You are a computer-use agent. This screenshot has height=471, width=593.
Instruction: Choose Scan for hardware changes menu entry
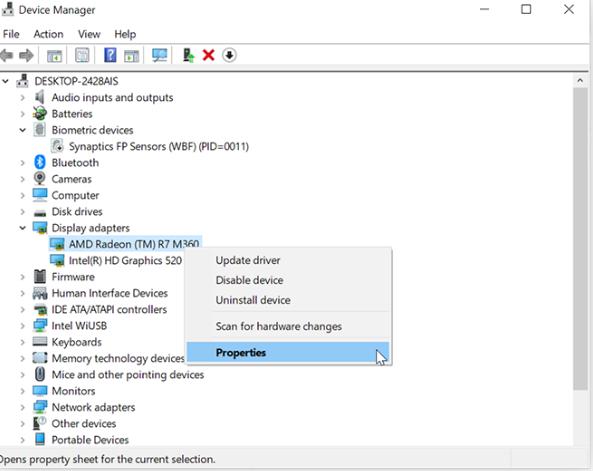(288, 326)
